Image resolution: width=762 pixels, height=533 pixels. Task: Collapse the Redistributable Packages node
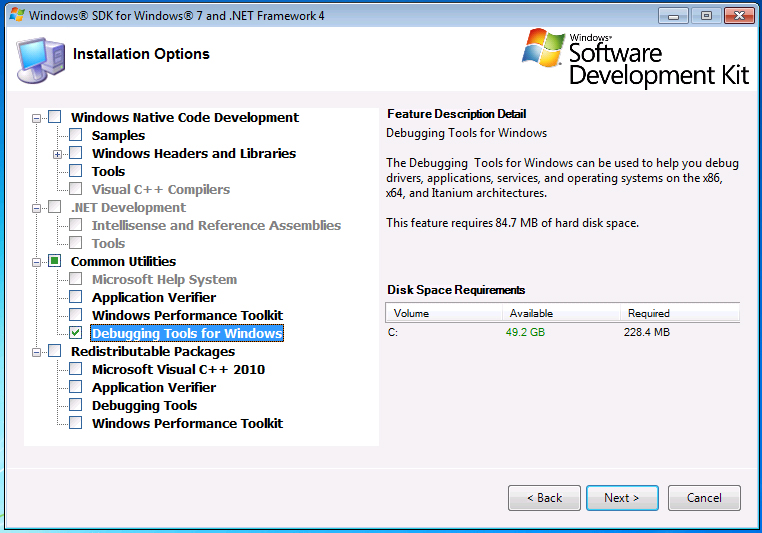[x=36, y=352]
